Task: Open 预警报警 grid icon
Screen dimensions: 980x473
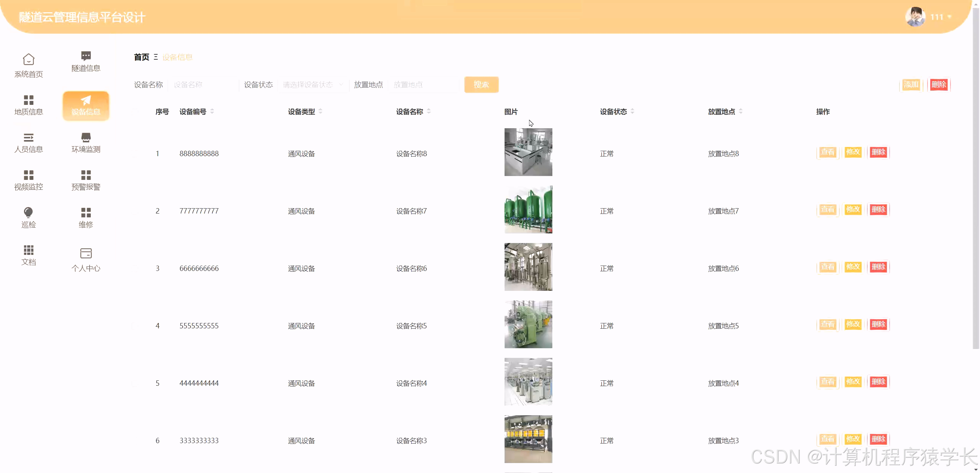Action: point(86,175)
